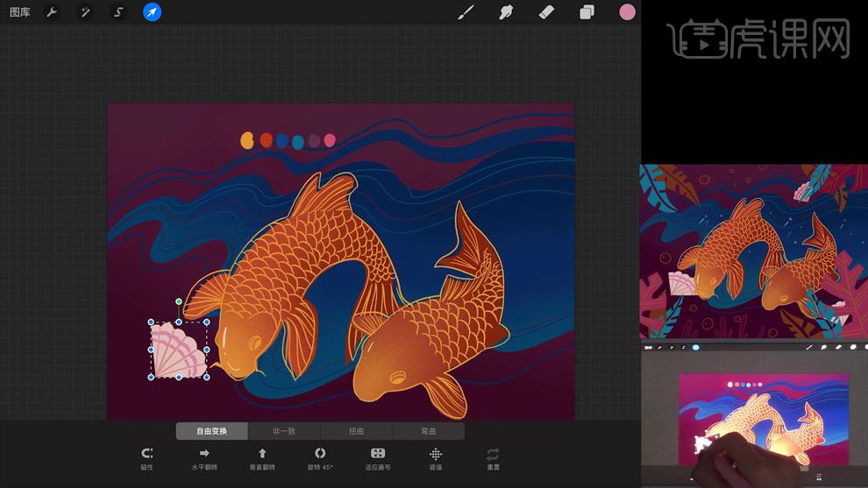Screen dimensions: 868x488
Task: Switch to 非一致 transform mode
Action: point(284,431)
